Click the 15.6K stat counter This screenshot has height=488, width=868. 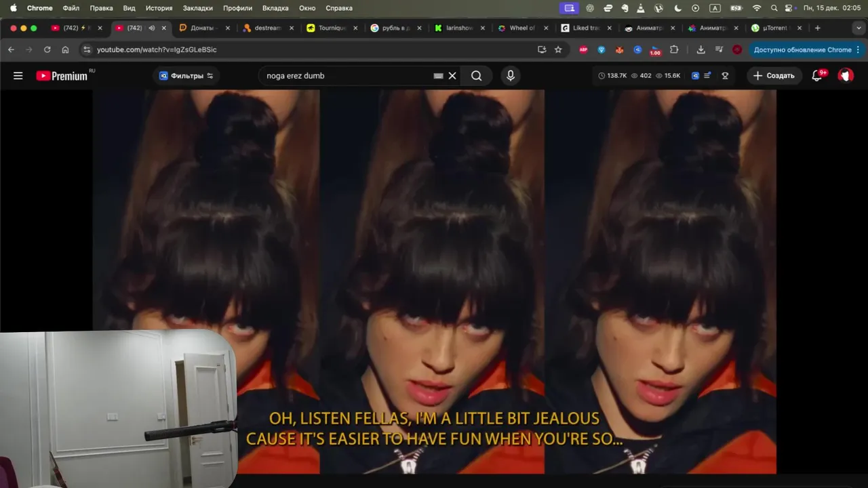pyautogui.click(x=668, y=76)
